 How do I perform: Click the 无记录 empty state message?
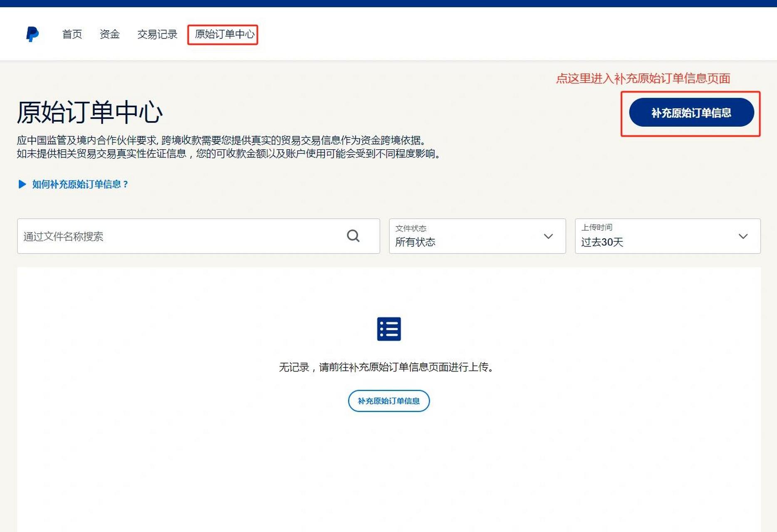click(x=387, y=367)
